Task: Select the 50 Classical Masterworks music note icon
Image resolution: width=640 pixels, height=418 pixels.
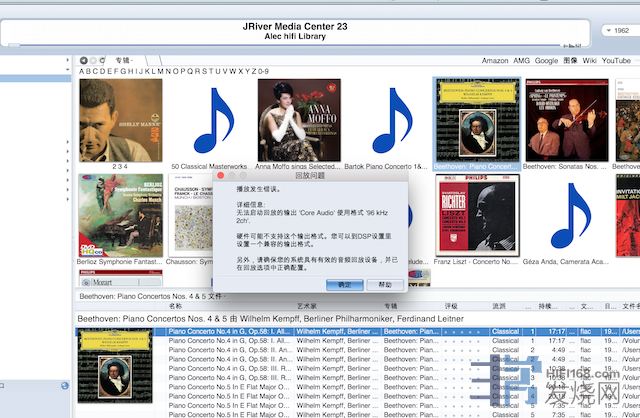Action: pyautogui.click(x=209, y=119)
